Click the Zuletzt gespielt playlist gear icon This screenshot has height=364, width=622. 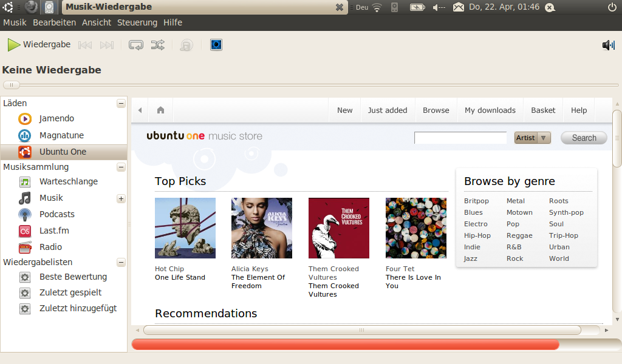[24, 292]
